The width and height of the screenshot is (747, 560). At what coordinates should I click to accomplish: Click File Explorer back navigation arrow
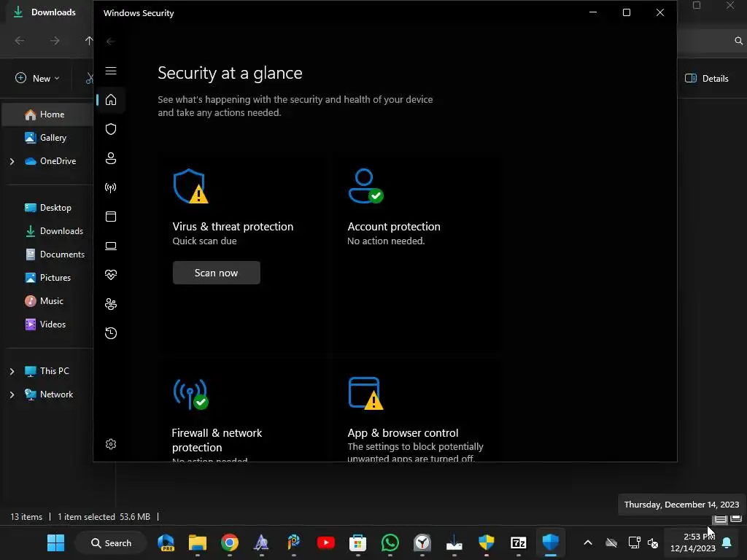(20, 41)
